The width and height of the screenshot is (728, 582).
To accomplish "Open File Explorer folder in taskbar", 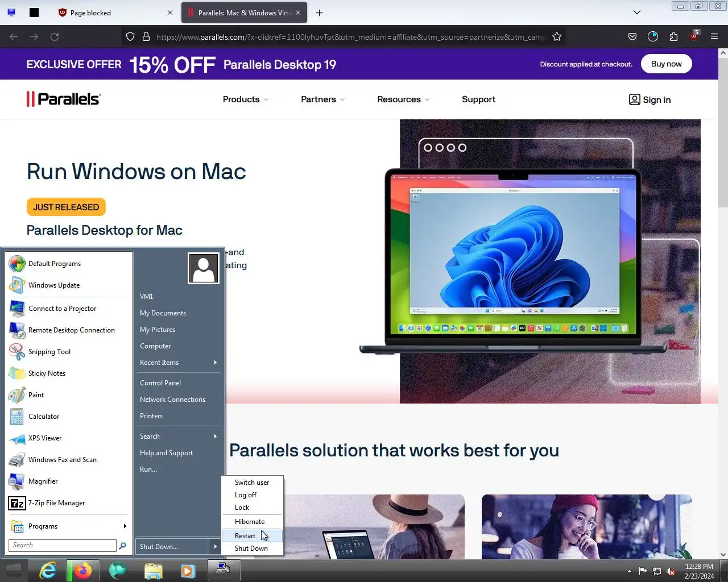I will click(x=153, y=570).
